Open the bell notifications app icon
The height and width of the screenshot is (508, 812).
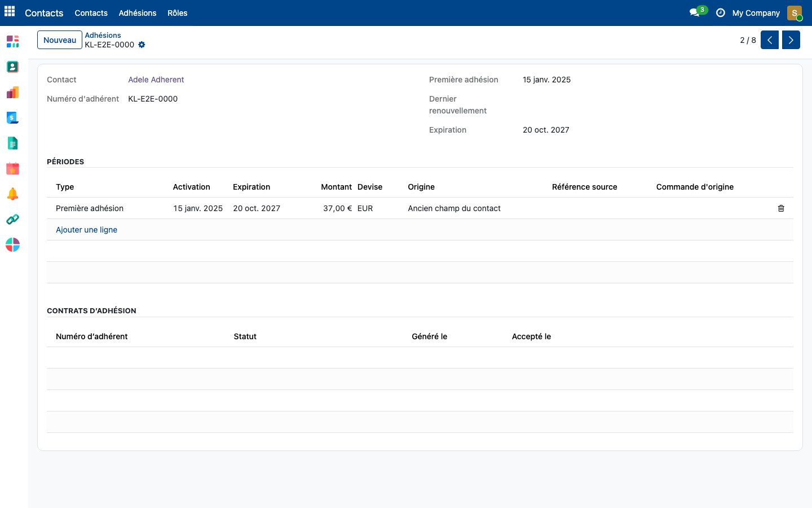pos(12,194)
